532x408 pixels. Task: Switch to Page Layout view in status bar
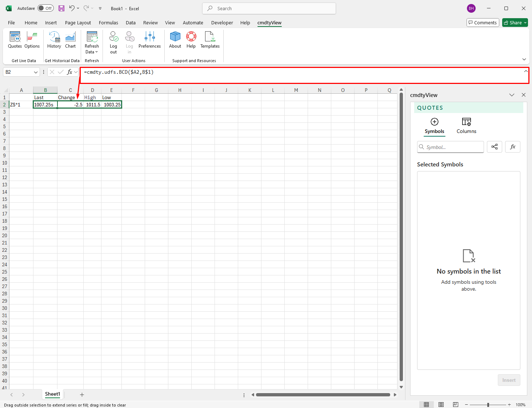(x=441, y=405)
